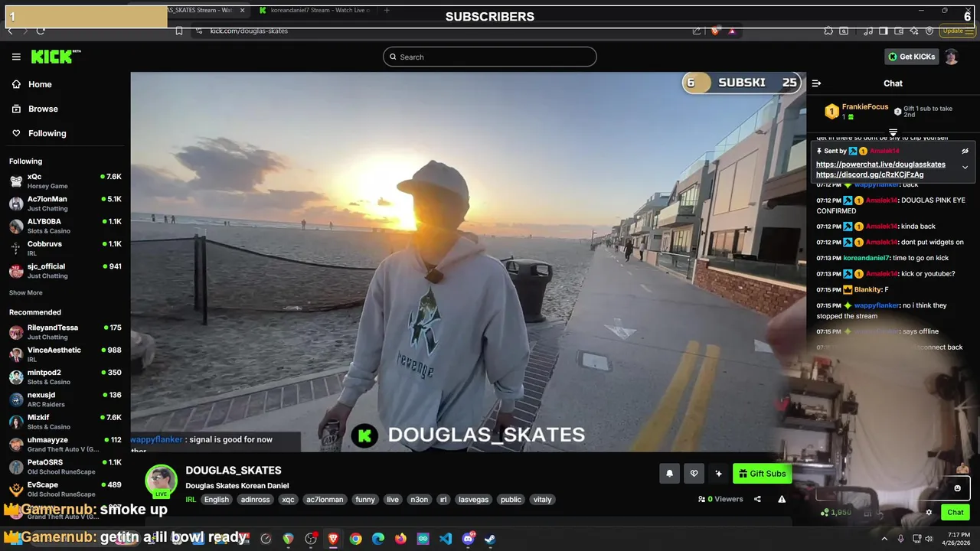The image size is (980, 551).
Task: Open Brave Shields lion icon
Action: pyautogui.click(x=714, y=31)
